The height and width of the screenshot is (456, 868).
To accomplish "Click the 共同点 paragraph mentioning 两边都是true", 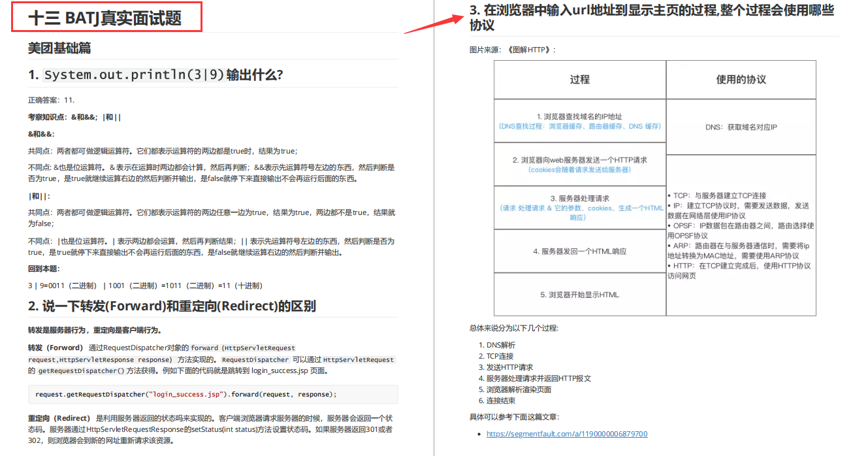I will pos(163,151).
